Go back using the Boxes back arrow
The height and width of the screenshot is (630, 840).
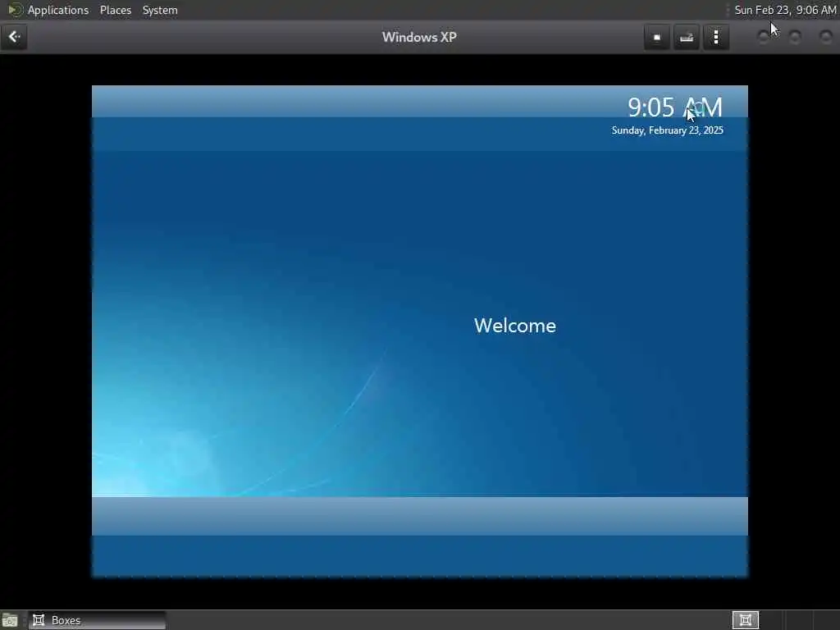(x=14, y=37)
